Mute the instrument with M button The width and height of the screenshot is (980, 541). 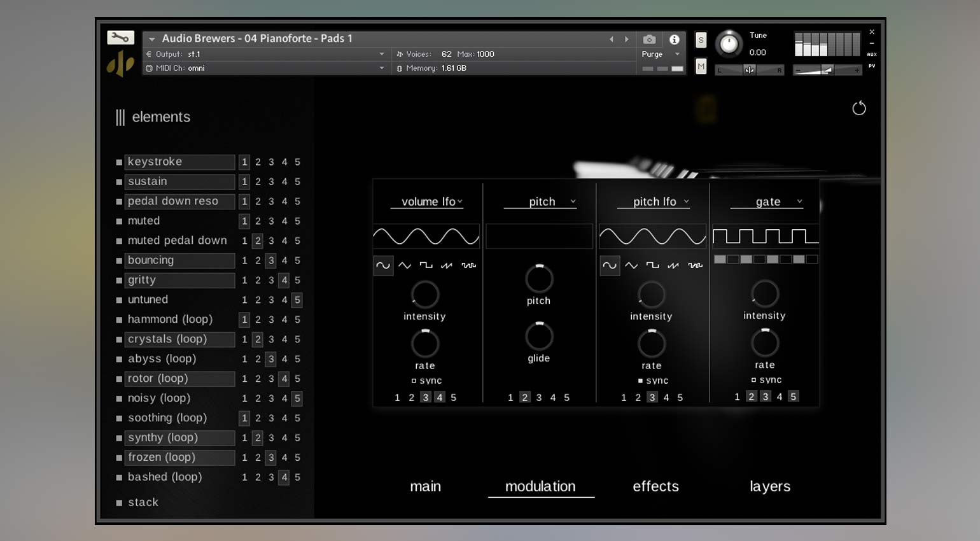coord(701,66)
